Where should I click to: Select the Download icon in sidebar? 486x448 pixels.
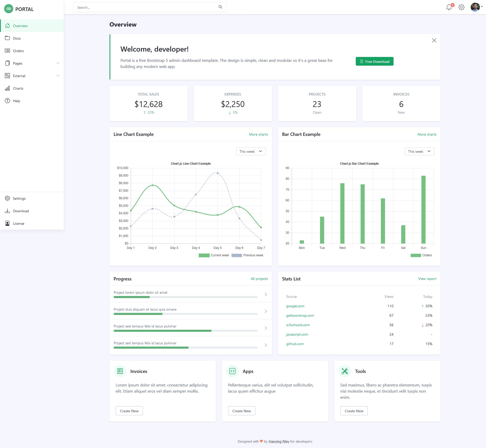pyautogui.click(x=8, y=211)
